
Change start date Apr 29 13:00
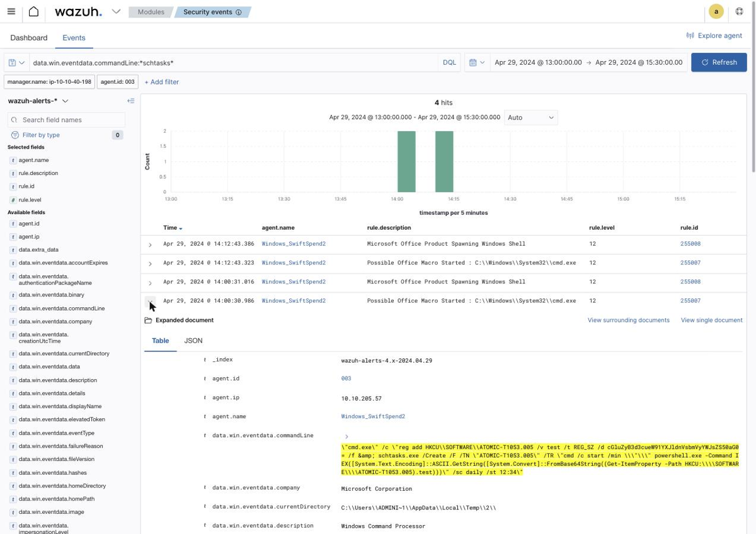coord(538,62)
